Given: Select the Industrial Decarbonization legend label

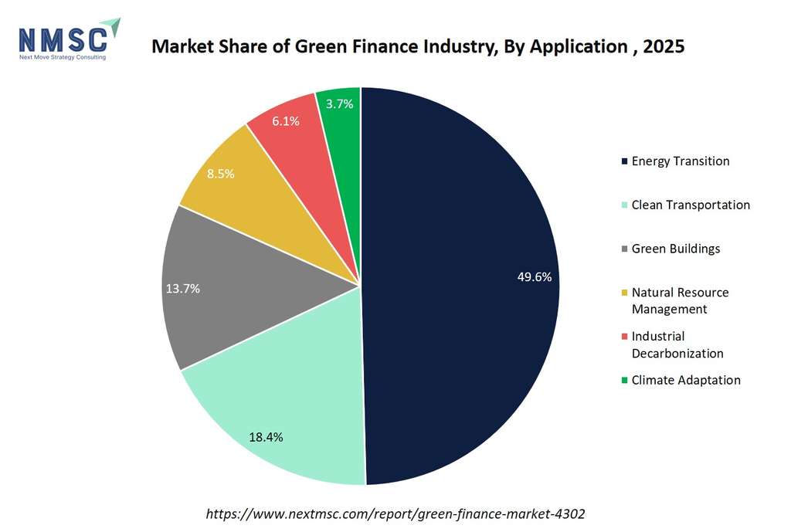Looking at the screenshot, I should pyautogui.click(x=677, y=345).
